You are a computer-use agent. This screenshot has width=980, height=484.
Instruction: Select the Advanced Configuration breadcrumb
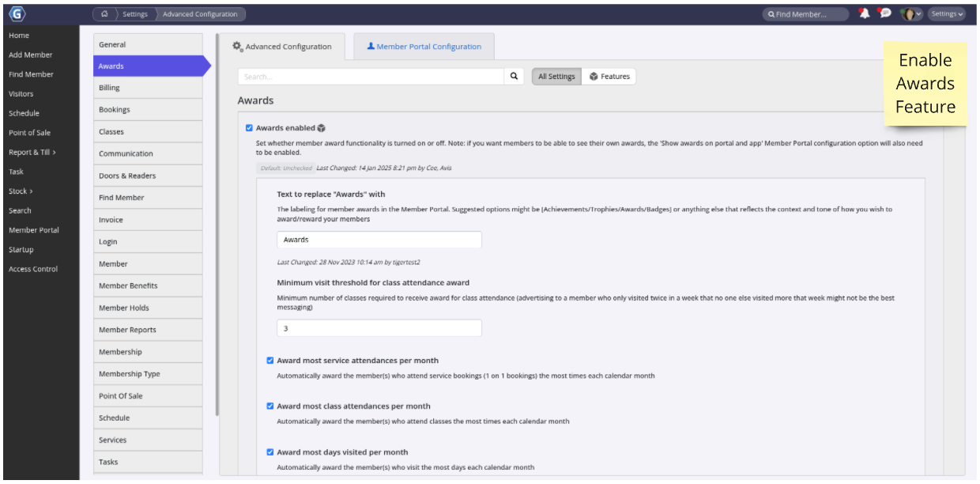200,14
